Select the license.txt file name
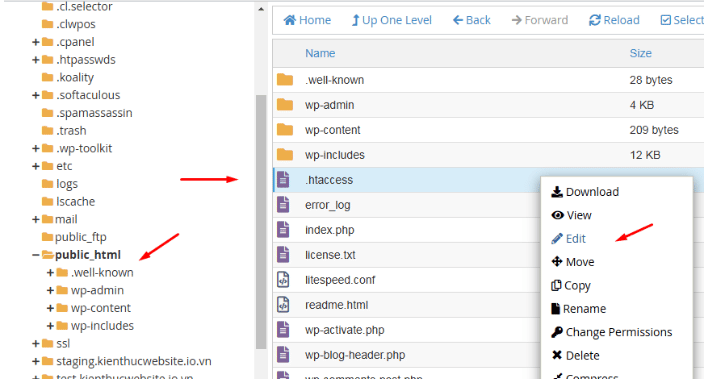This screenshot has height=386, width=710. [x=330, y=255]
